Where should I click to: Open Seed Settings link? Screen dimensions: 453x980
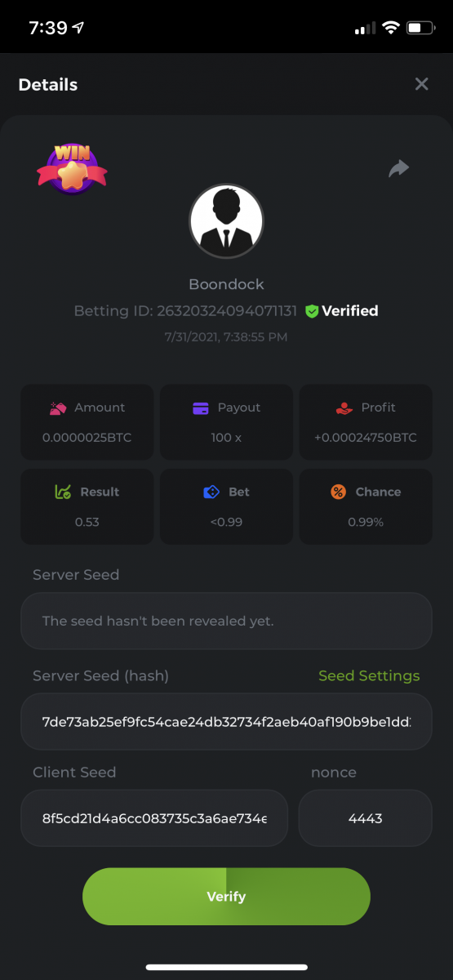(369, 675)
